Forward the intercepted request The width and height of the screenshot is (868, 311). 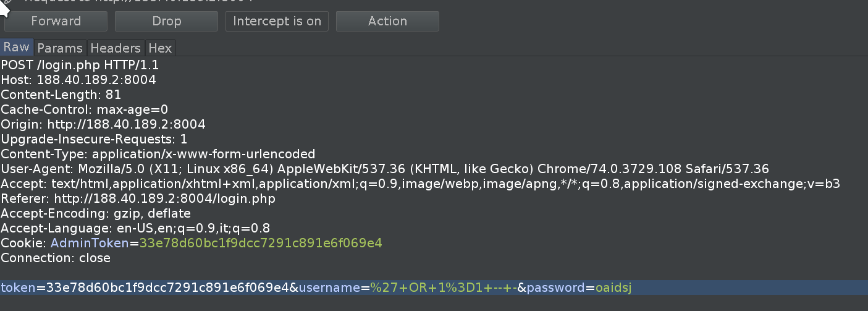tap(56, 21)
